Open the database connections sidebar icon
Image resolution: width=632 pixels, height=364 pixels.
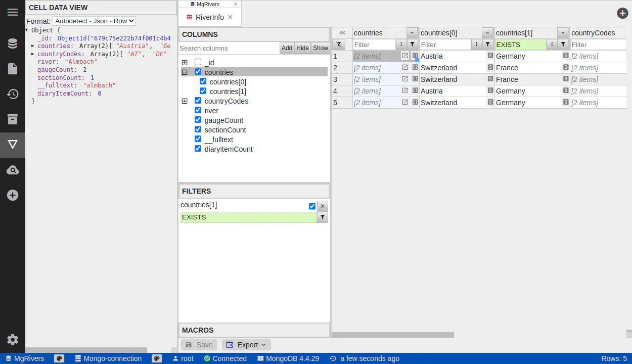13,43
